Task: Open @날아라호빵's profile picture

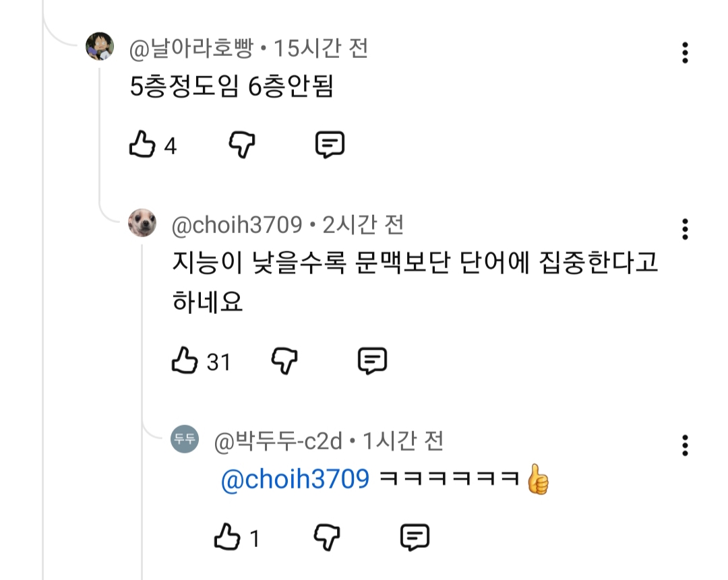Action: click(x=100, y=46)
